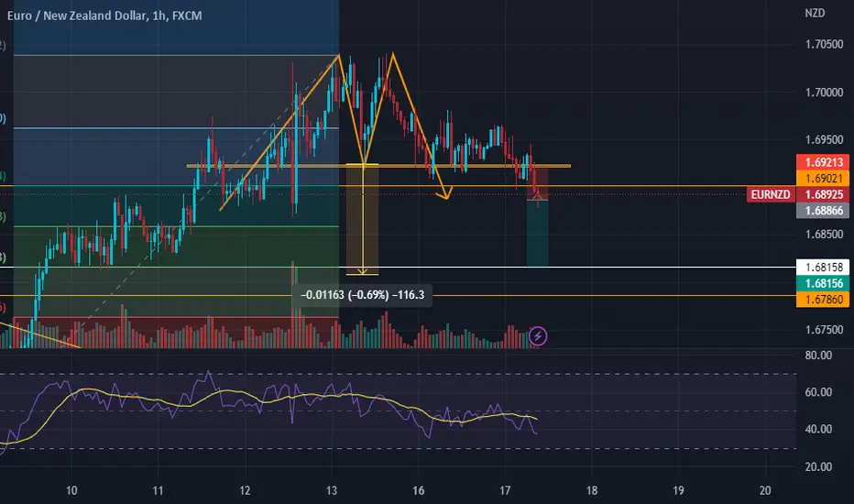Click the 1.70000 price axis label
Image resolution: width=854 pixels, height=504 pixels.
pos(824,92)
